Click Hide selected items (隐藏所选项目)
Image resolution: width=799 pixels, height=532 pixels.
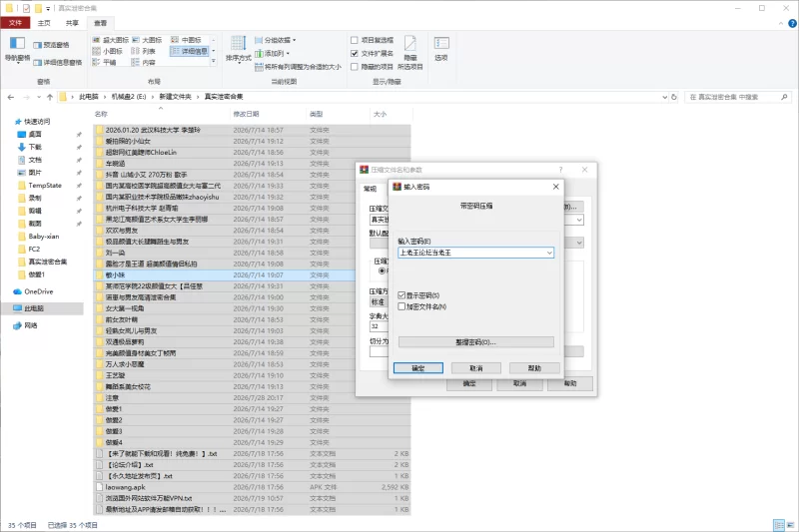point(410,53)
